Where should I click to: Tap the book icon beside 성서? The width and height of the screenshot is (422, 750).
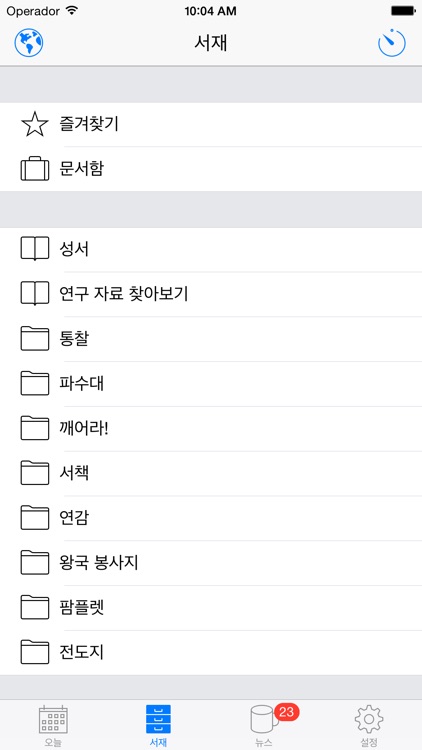point(35,249)
